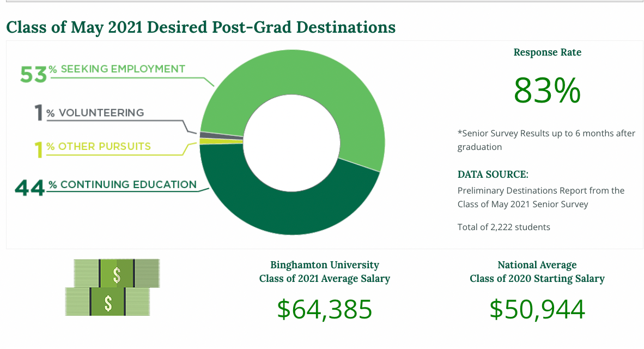Click the stacked dollar bills icon

[x=112, y=287]
